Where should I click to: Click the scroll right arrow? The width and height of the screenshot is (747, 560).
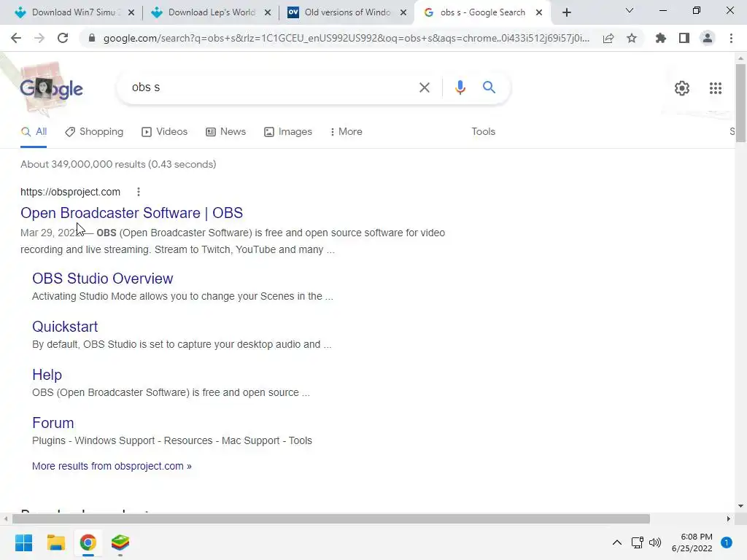[x=729, y=518]
